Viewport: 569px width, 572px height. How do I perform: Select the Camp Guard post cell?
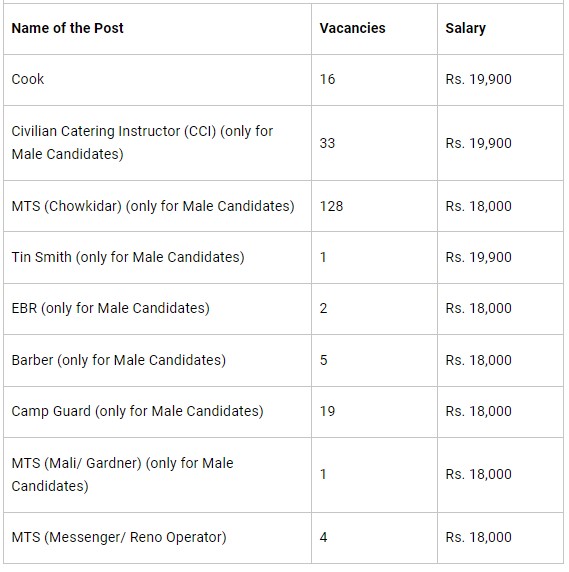coord(158,412)
